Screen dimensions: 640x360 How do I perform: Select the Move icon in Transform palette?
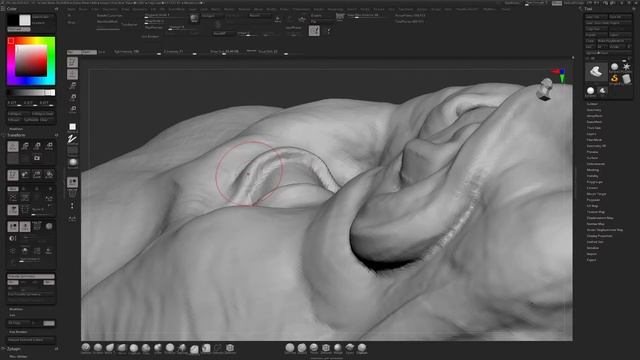(x=25, y=146)
